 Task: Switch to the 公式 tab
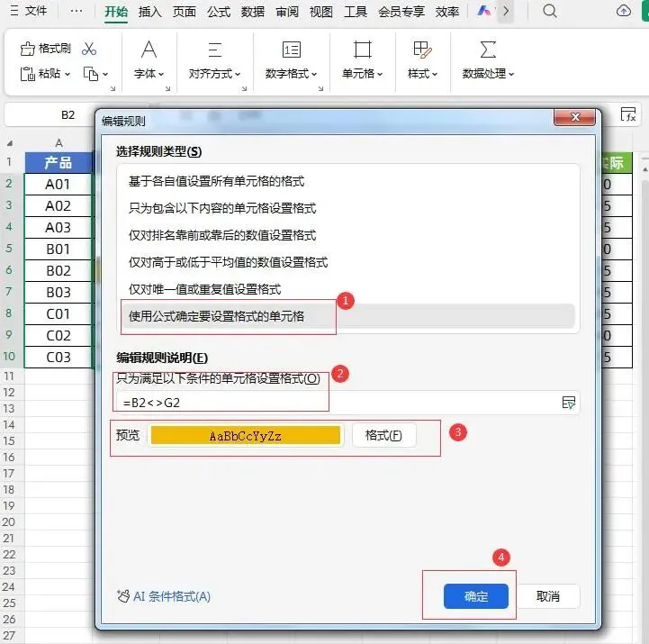[x=219, y=12]
